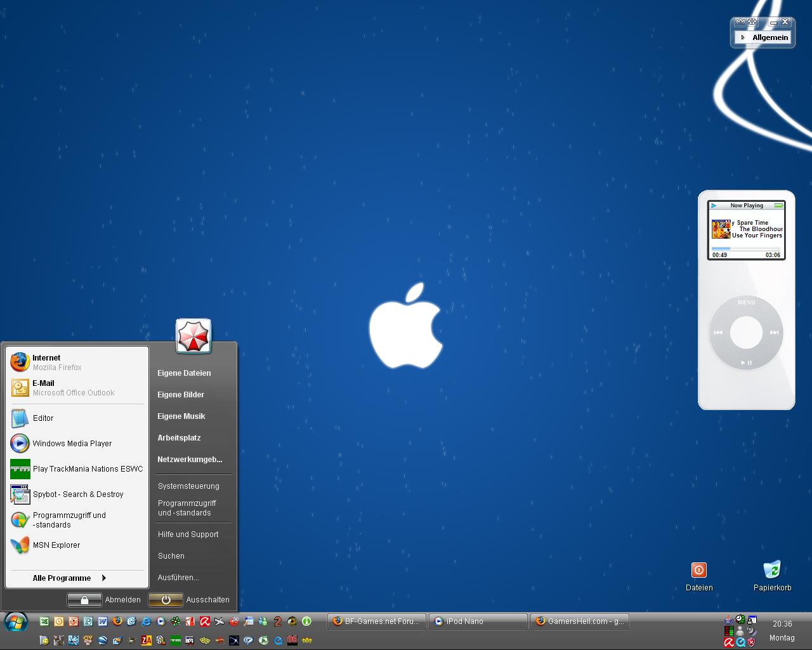This screenshot has width=812, height=650.
Task: Open green info icon in quick launch
Action: coord(306,621)
